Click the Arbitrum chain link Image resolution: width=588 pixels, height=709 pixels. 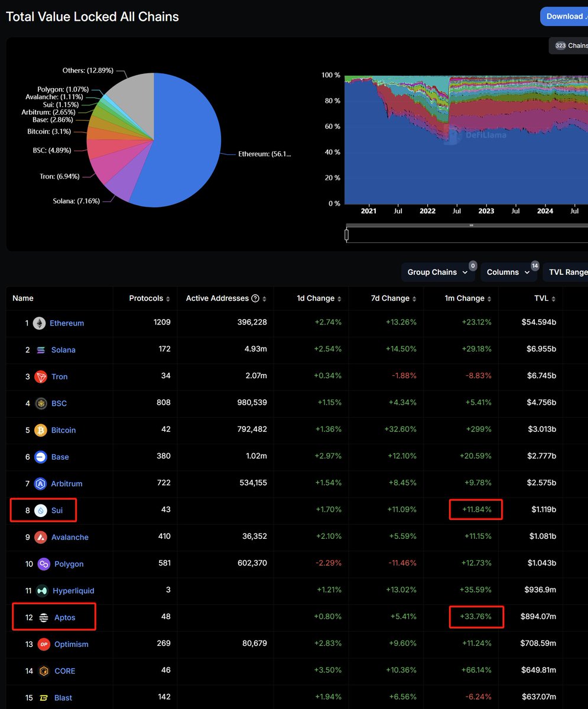pyautogui.click(x=67, y=484)
